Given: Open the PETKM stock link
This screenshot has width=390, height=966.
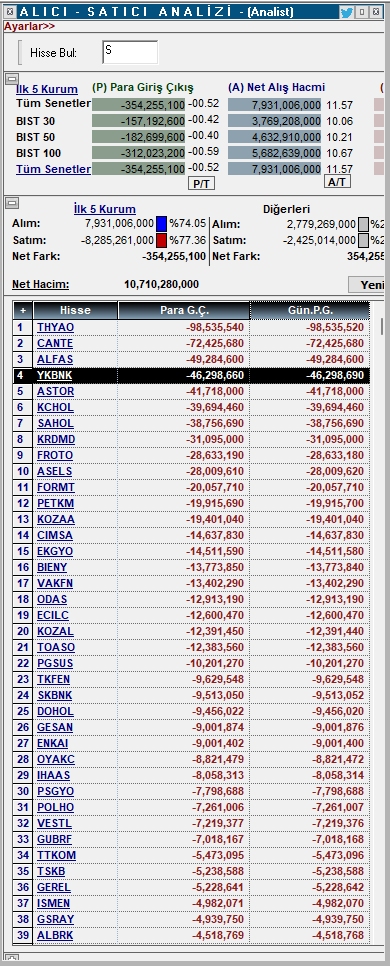Looking at the screenshot, I should tap(56, 503).
